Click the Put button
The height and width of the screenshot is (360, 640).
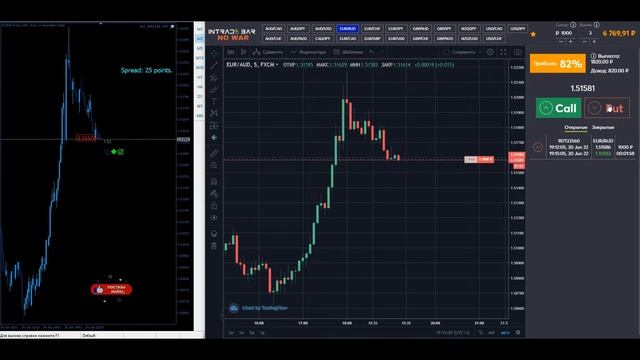(607, 108)
